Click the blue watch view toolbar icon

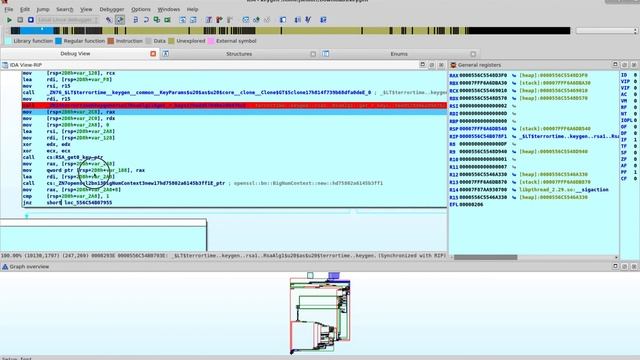[245, 20]
